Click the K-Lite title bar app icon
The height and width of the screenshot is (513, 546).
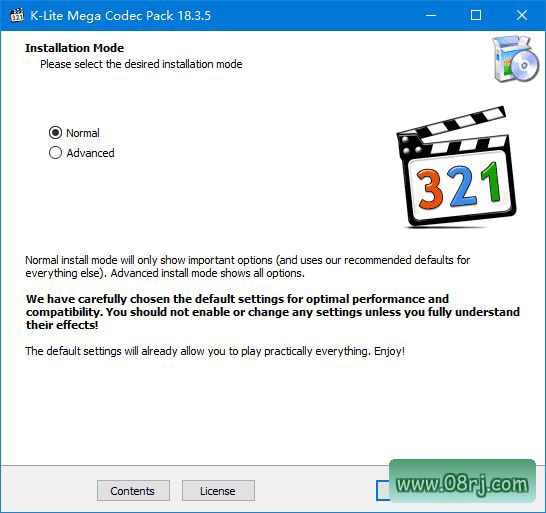(17, 15)
